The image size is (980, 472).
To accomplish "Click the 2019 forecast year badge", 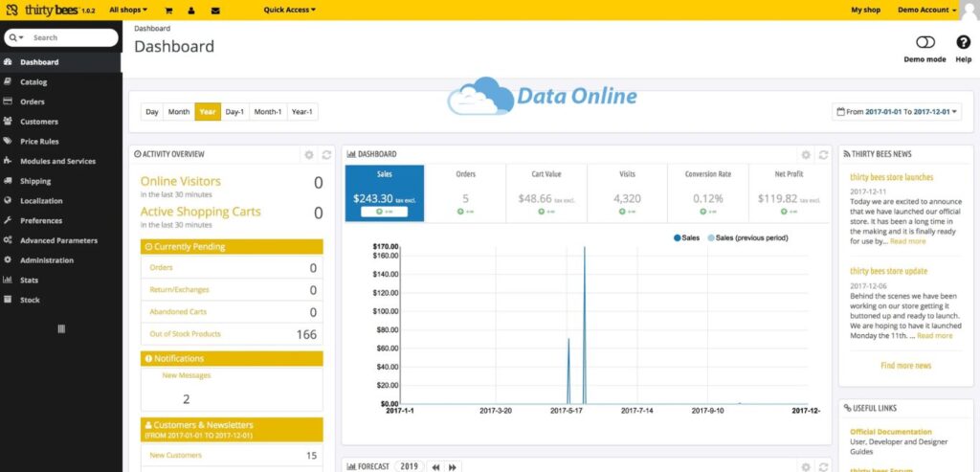I will click(x=409, y=466).
